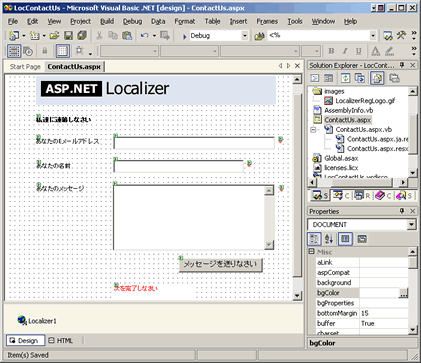421x363 pixels.
Task: Click Refresh icon in Solution Explorer toolbar
Action: (x=345, y=78)
